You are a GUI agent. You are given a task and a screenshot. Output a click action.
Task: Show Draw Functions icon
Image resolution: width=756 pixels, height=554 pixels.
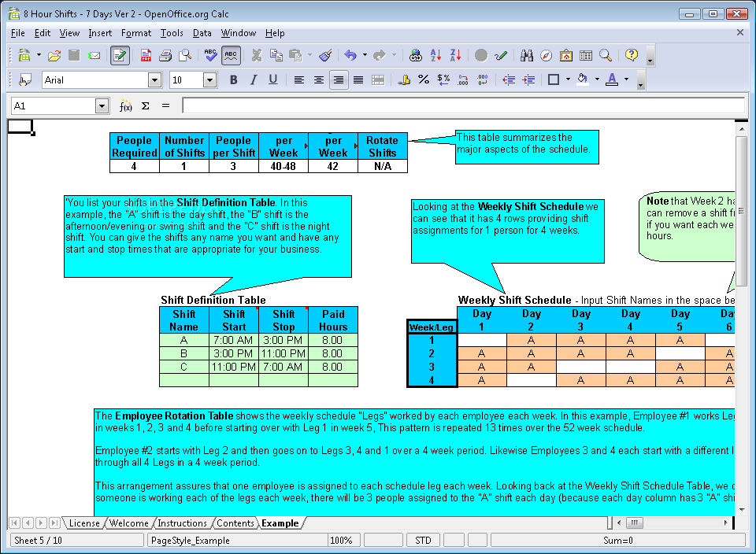tap(501, 55)
